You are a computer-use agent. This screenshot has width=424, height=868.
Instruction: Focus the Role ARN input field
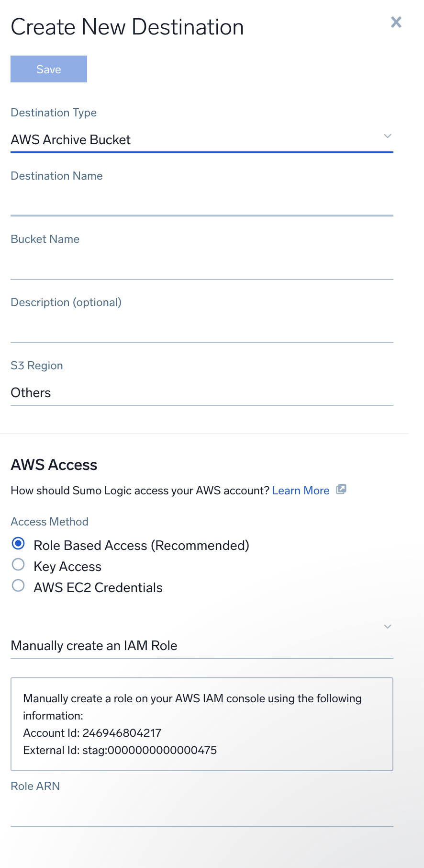[201, 813]
